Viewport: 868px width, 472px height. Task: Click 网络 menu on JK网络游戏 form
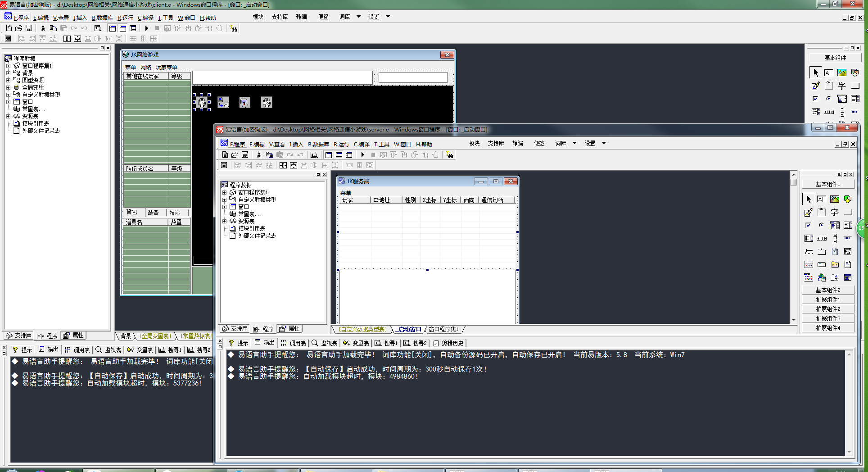tap(145, 67)
